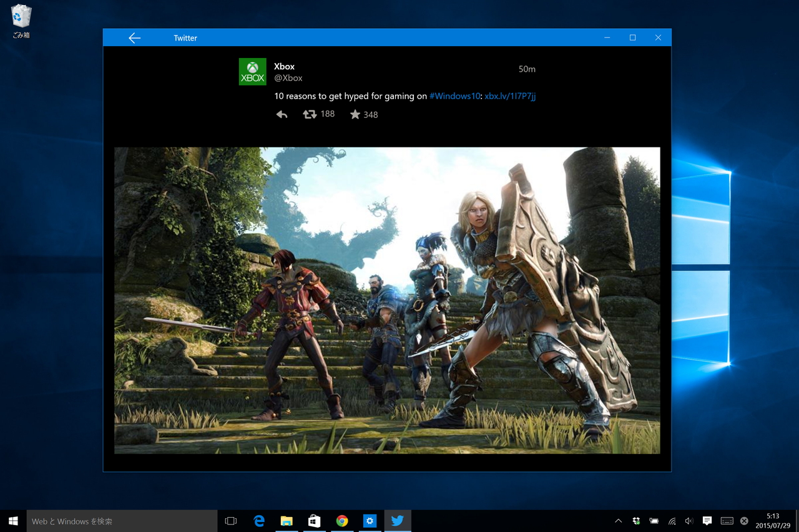Open the Xbox profile avatar
The image size is (799, 532).
click(253, 72)
